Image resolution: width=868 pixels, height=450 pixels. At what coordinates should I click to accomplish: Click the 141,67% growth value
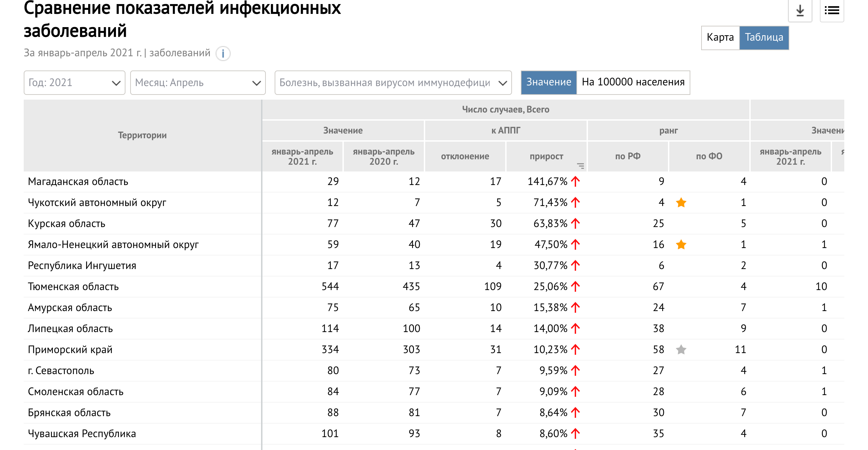[547, 182]
